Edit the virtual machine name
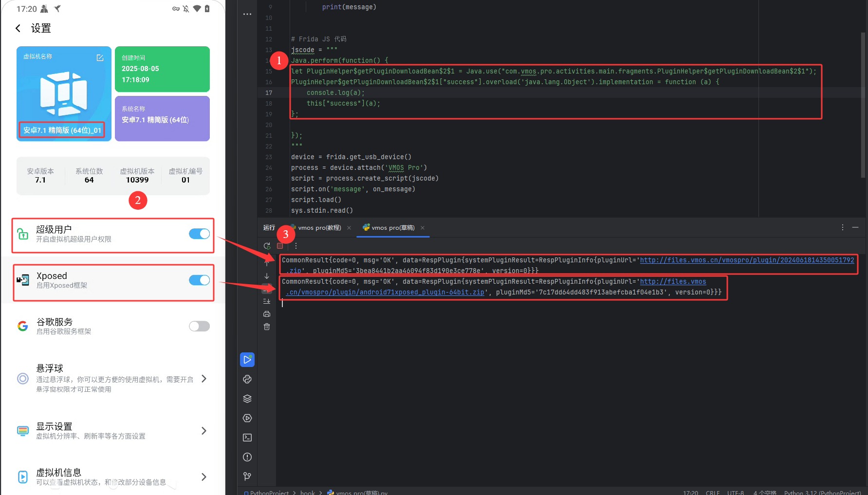This screenshot has height=495, width=868. pyautogui.click(x=100, y=57)
